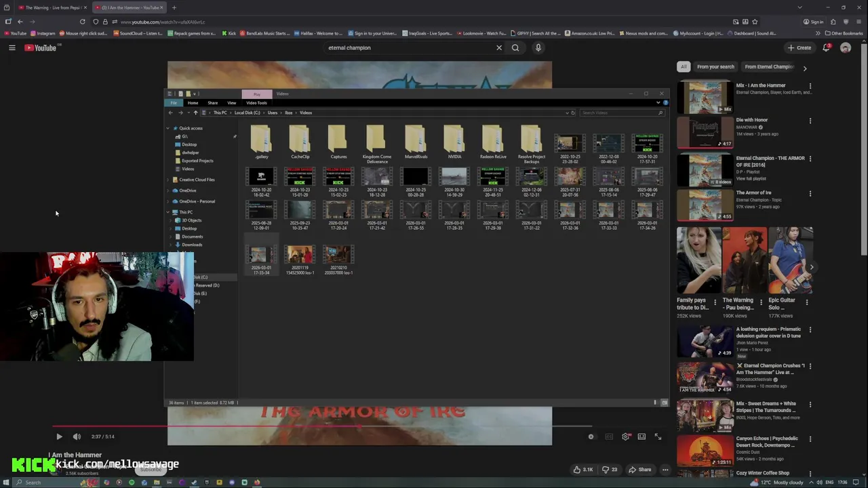Select the MarvelRivals folder
This screenshot has height=488, width=868.
pos(416,142)
